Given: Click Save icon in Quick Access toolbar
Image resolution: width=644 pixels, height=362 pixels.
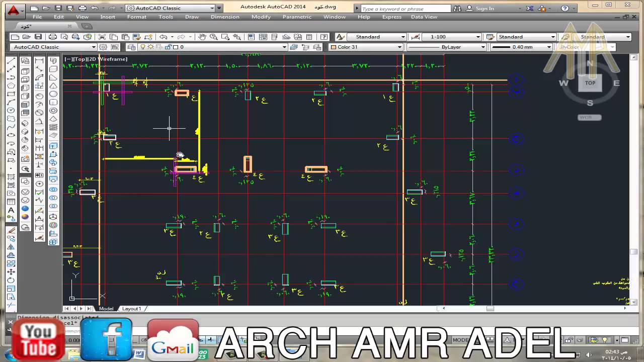Looking at the screenshot, I should pyautogui.click(x=58, y=8).
